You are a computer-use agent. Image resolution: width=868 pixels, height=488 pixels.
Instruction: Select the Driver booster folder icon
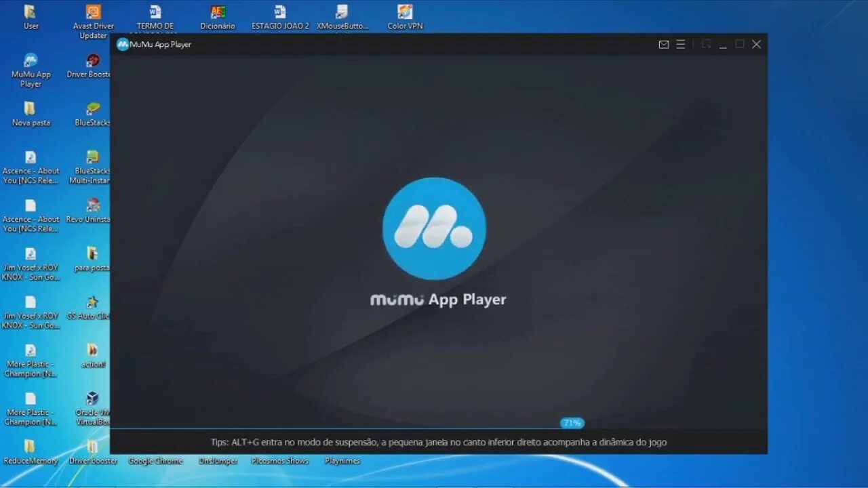point(93,452)
